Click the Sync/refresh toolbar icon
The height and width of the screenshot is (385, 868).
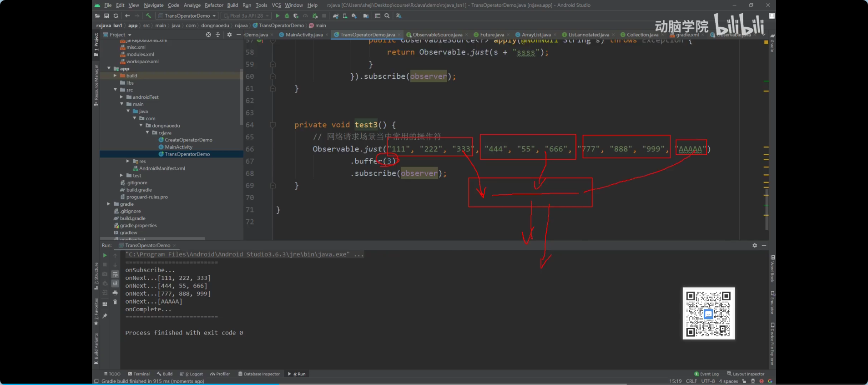[116, 16]
